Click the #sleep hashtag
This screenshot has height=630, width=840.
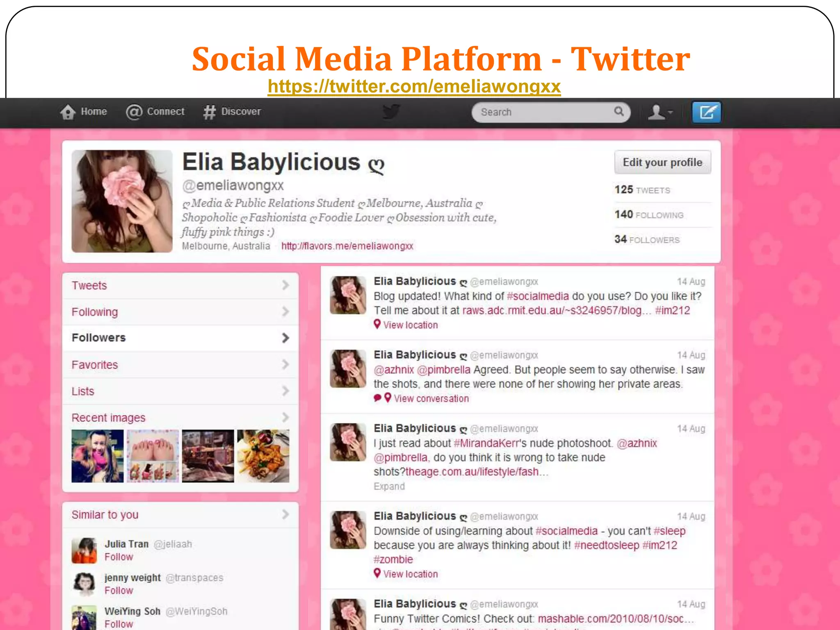point(669,531)
